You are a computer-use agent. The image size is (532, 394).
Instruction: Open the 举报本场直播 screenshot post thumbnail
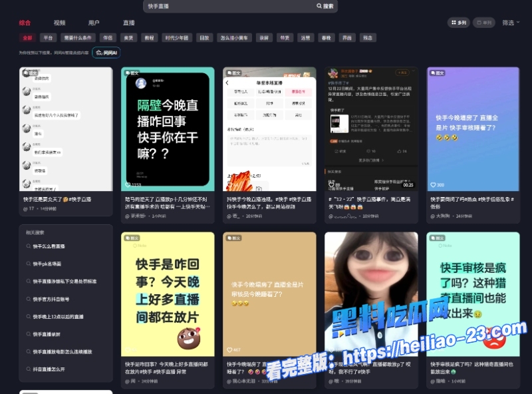coord(269,129)
